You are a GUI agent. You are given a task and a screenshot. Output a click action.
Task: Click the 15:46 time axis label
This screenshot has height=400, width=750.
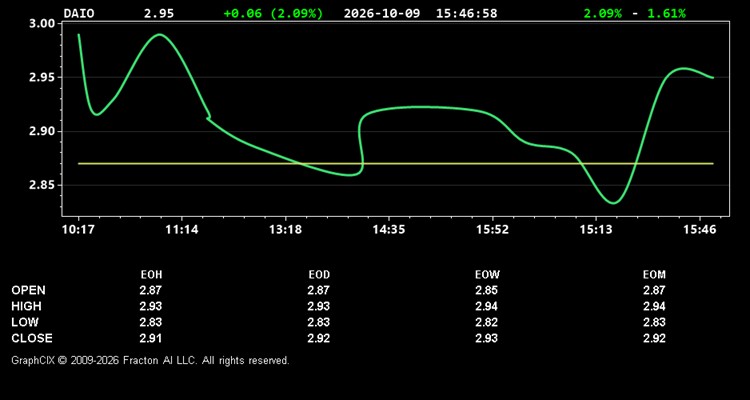[x=700, y=230]
